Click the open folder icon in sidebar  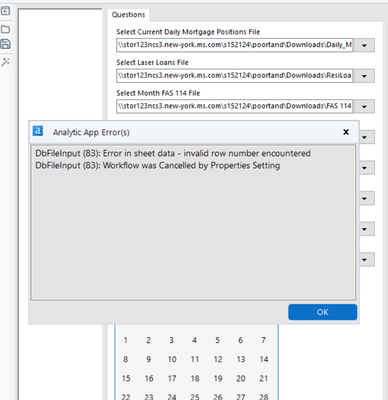coord(5,29)
